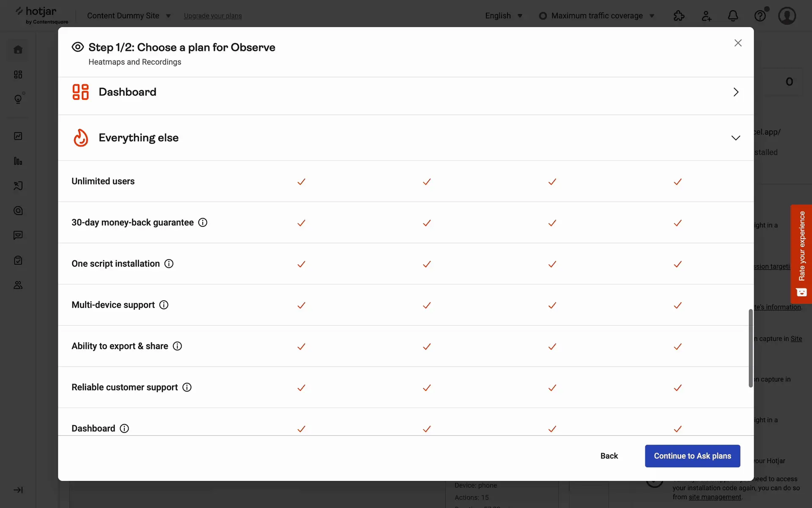
Task: Expand the Dashboard section
Action: point(736,92)
